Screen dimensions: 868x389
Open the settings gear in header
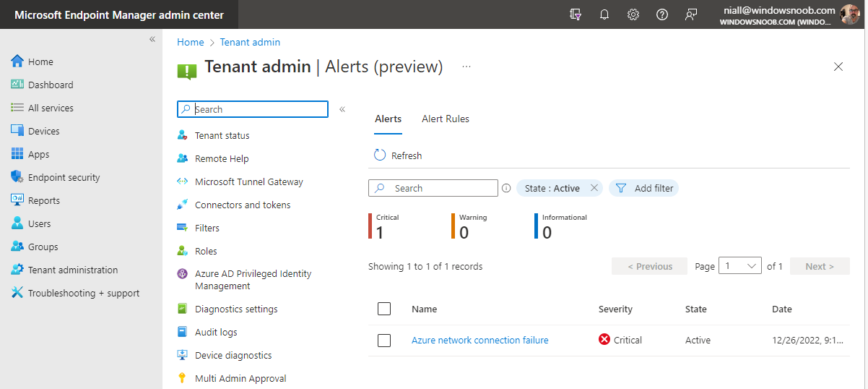pos(633,14)
